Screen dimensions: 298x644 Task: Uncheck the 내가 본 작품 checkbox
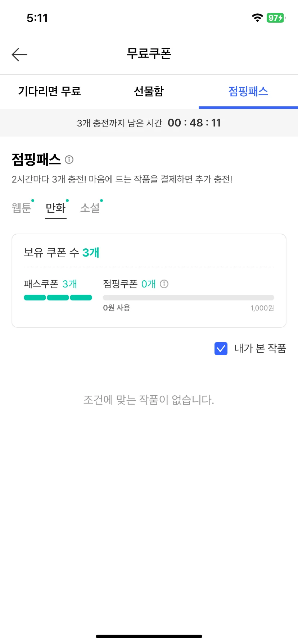(221, 349)
